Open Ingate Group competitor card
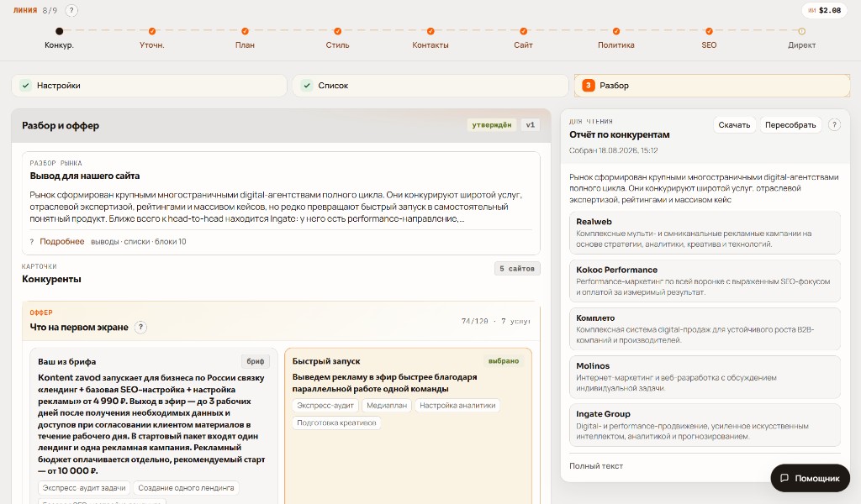This screenshot has height=504, width=861. click(x=705, y=425)
